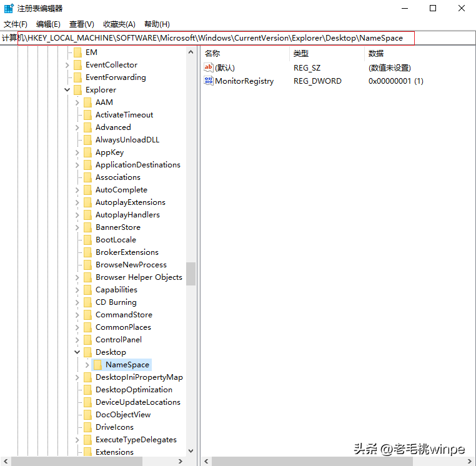476x466 pixels.
Task: Click the BootLocale folder icon
Action: point(87,240)
